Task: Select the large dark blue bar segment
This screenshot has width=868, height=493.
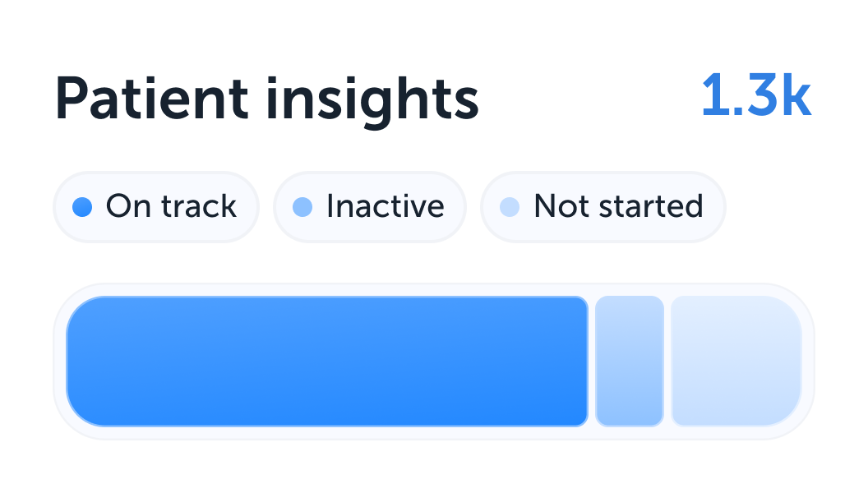Action: tap(327, 362)
